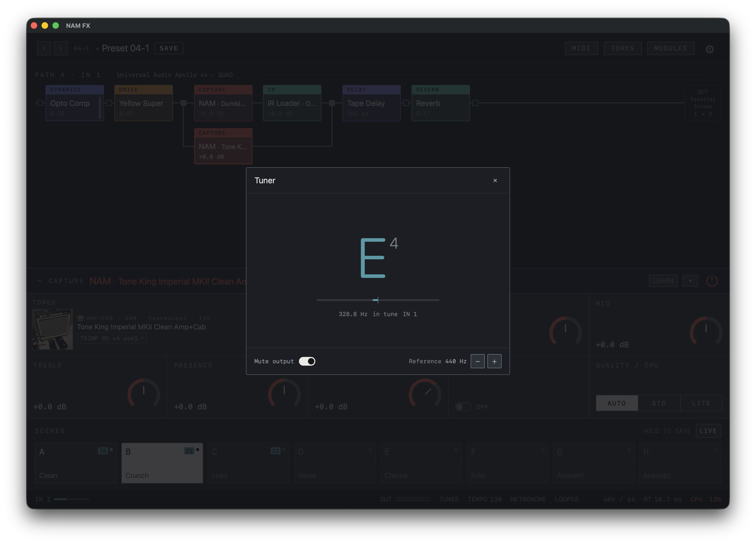Go to previous preset arrow
Image resolution: width=756 pixels, height=544 pixels.
pos(44,48)
